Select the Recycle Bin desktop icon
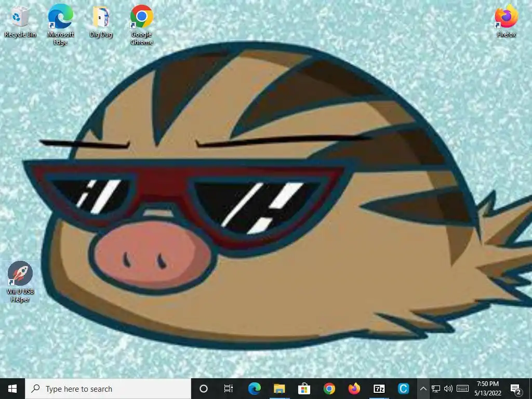 [20, 22]
